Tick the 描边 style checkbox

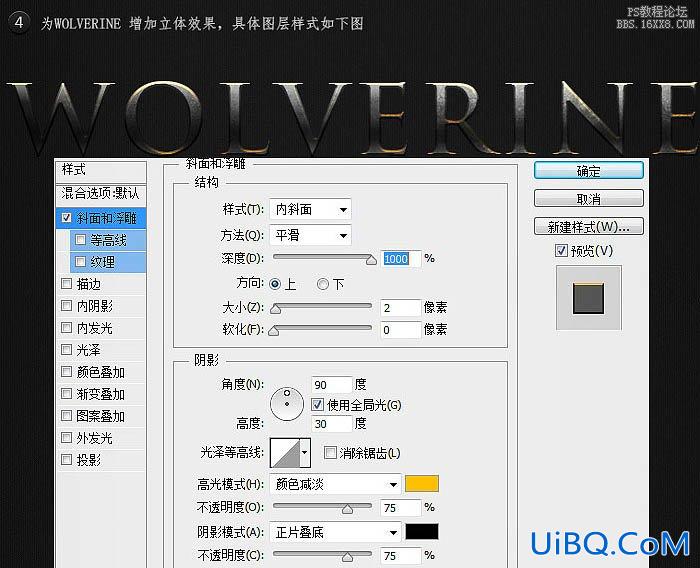[66, 284]
